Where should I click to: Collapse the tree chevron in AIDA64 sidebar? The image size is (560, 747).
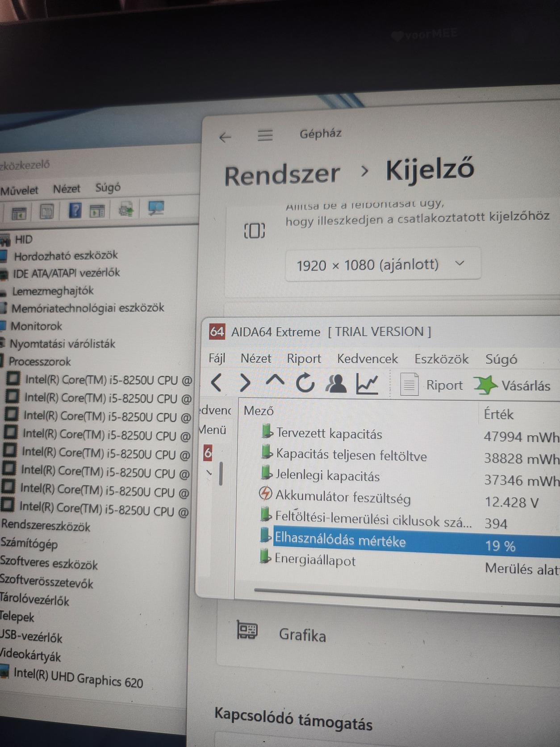coord(209,472)
